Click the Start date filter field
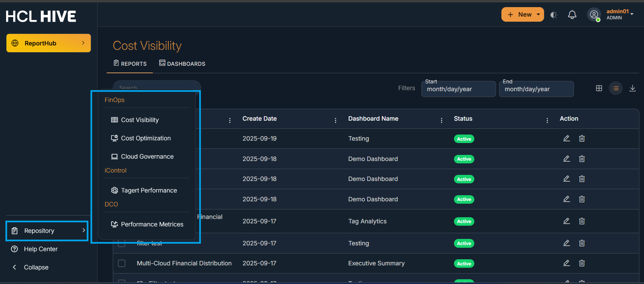Viewport: 644px width, 284px height. [458, 89]
